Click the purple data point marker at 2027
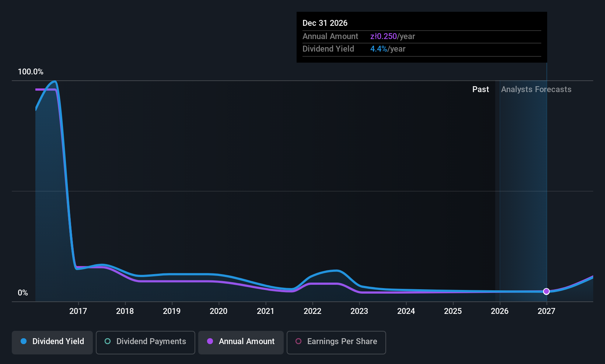 (546, 291)
